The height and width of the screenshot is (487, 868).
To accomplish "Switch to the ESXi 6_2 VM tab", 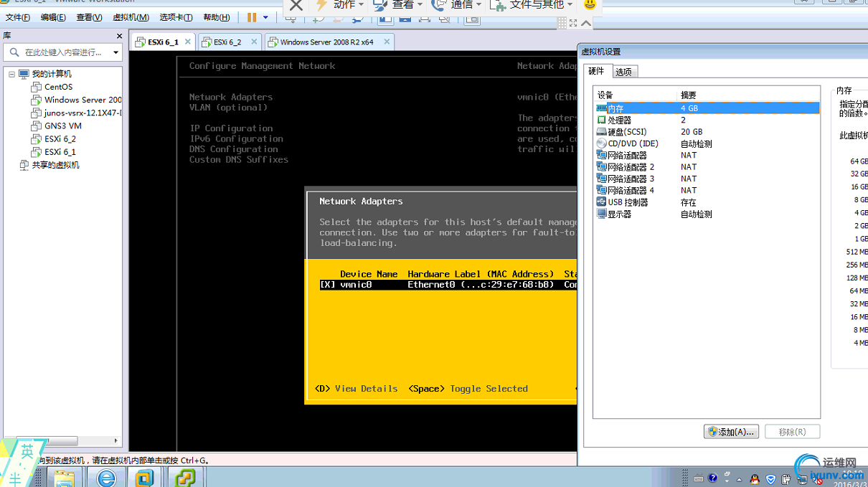I will [227, 42].
